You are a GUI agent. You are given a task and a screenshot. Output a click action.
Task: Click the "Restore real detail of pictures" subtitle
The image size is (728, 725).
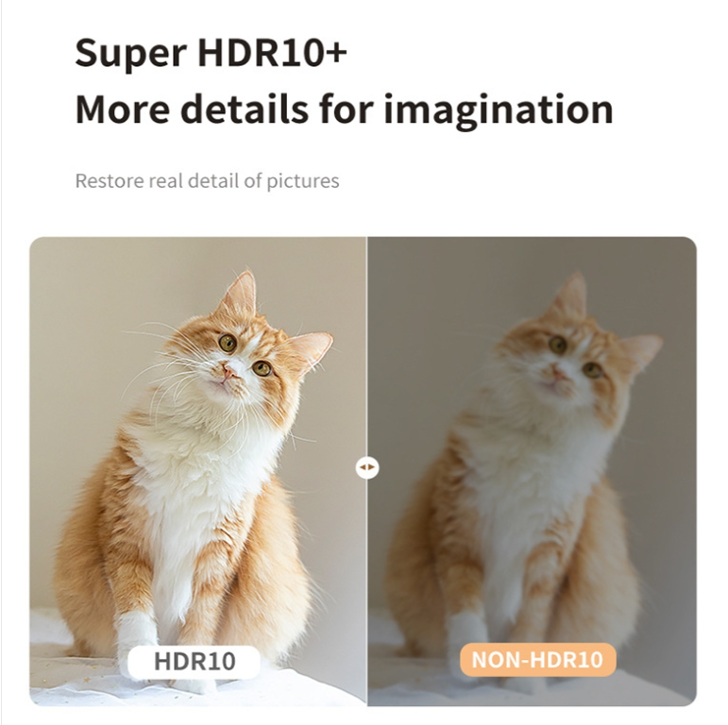[x=207, y=181]
